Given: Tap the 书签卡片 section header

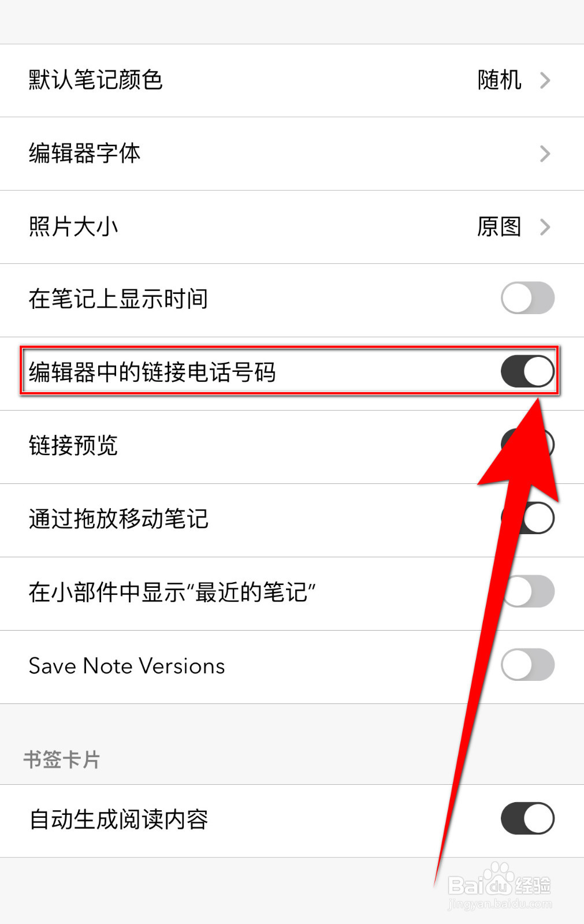Looking at the screenshot, I should click(62, 759).
